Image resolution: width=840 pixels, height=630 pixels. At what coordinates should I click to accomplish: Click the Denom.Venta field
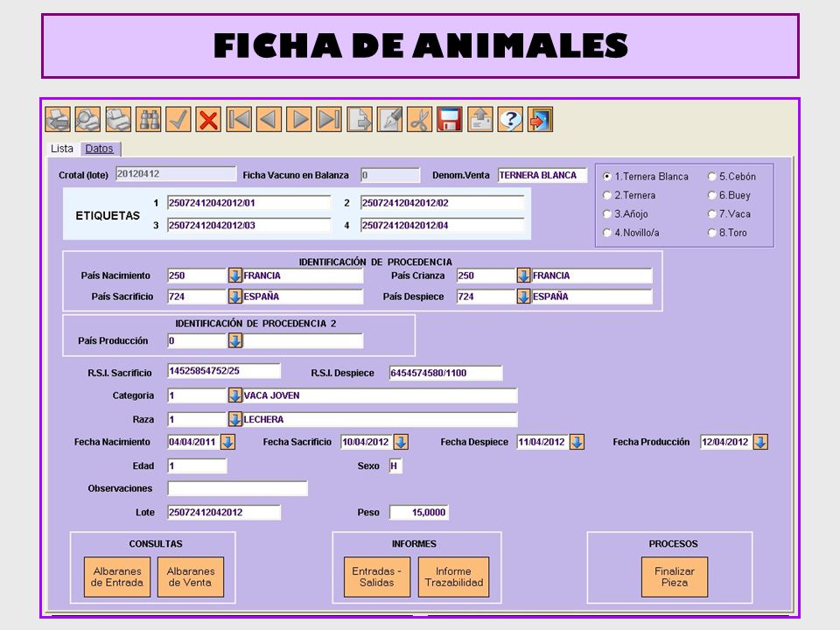542,175
